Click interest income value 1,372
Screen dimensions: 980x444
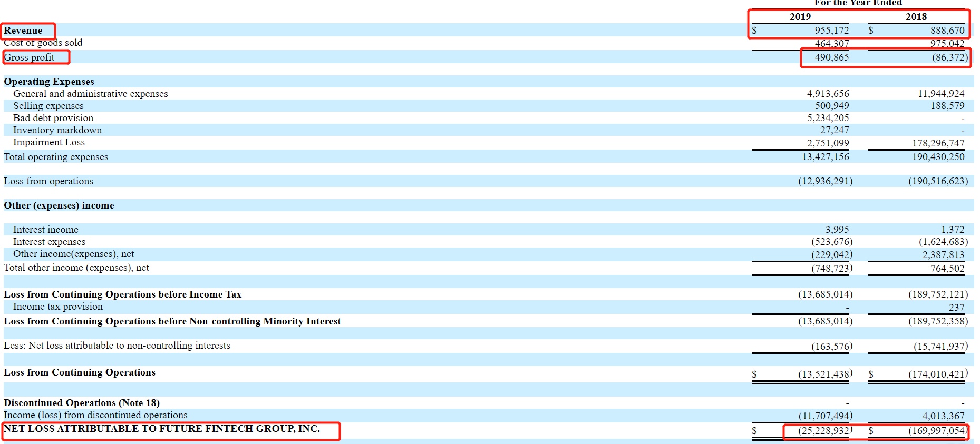(x=953, y=230)
